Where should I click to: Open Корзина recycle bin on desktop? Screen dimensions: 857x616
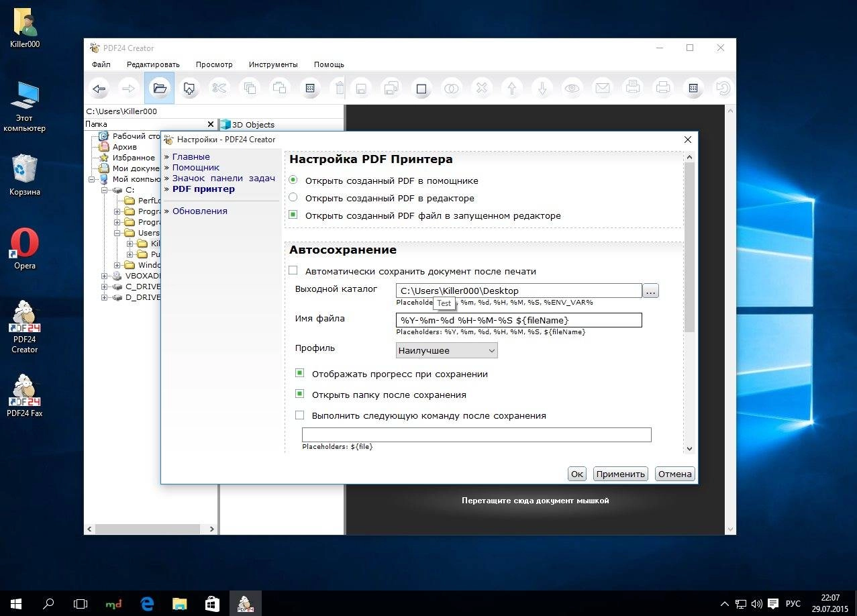click(x=25, y=174)
